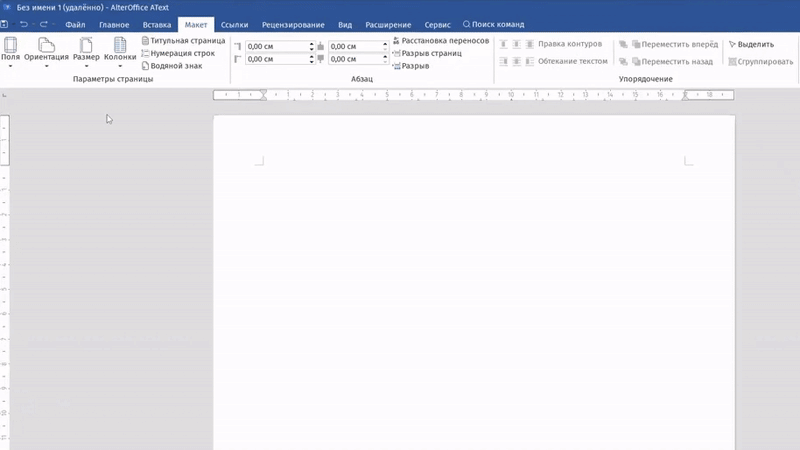This screenshot has height=450, width=800.
Task: Click Переместить вперёд
Action: click(x=674, y=44)
